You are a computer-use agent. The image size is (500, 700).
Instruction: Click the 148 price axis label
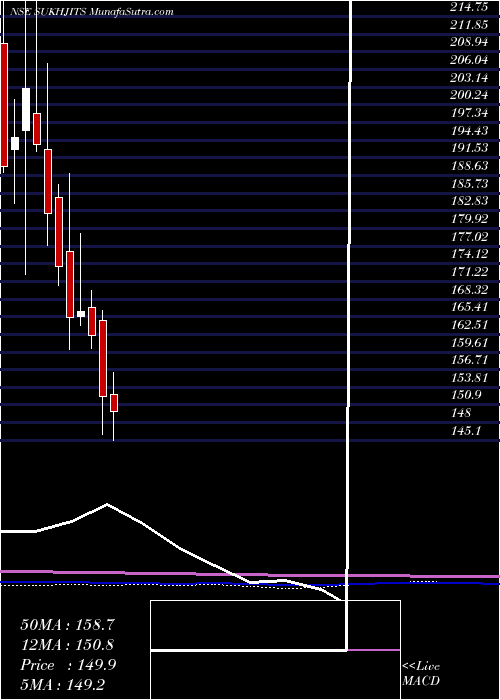point(463,413)
